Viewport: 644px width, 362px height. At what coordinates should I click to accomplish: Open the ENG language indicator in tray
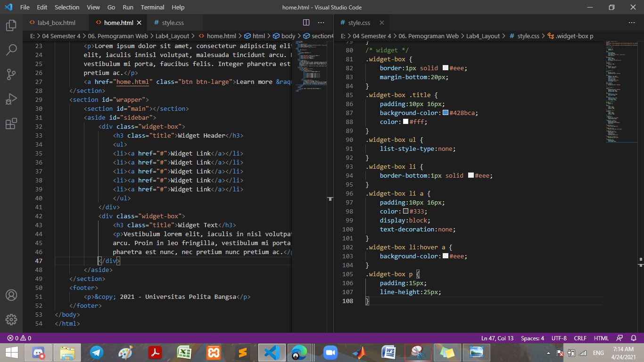coord(598,353)
